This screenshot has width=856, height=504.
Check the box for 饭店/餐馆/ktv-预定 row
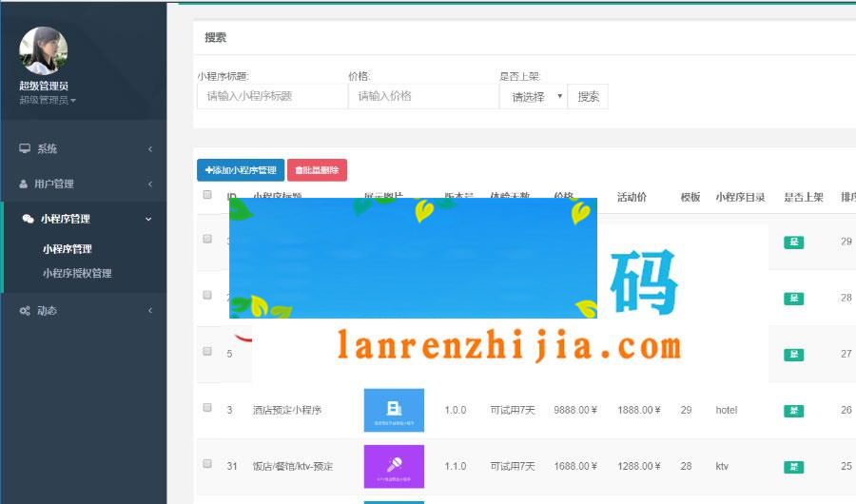click(207, 464)
